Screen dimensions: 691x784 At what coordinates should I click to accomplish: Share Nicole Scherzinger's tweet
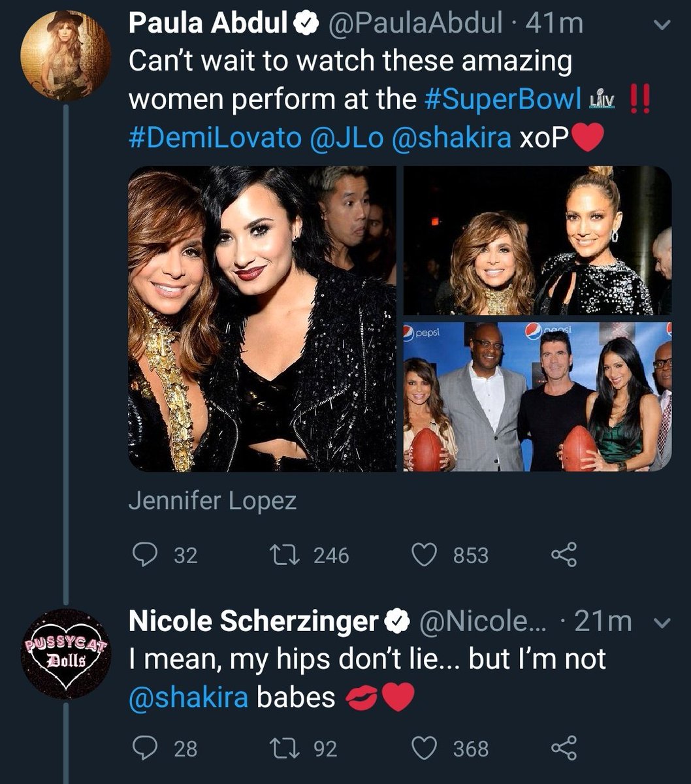[564, 748]
